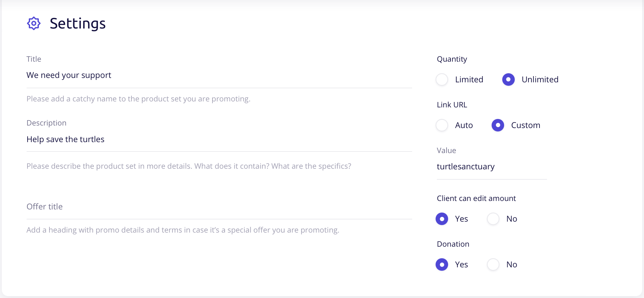
Task: Focus the Title field 'We need your support'
Action: coord(219,75)
